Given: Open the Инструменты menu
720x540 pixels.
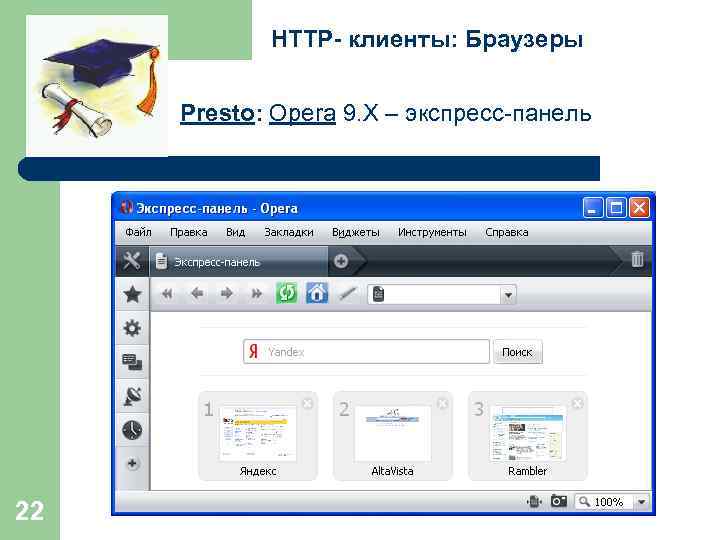Looking at the screenshot, I should click(432, 232).
